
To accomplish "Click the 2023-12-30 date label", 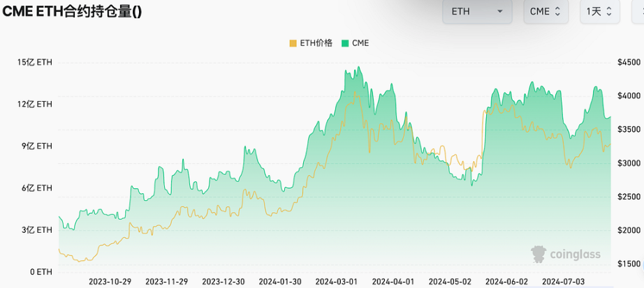I will (x=224, y=282).
